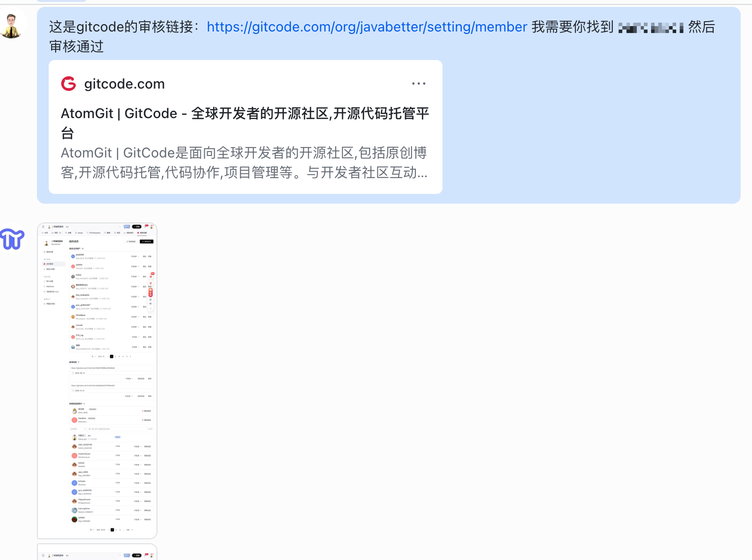Click the hamburger menu icon in first thumbnail header
752x560 pixels.
pos(43,227)
